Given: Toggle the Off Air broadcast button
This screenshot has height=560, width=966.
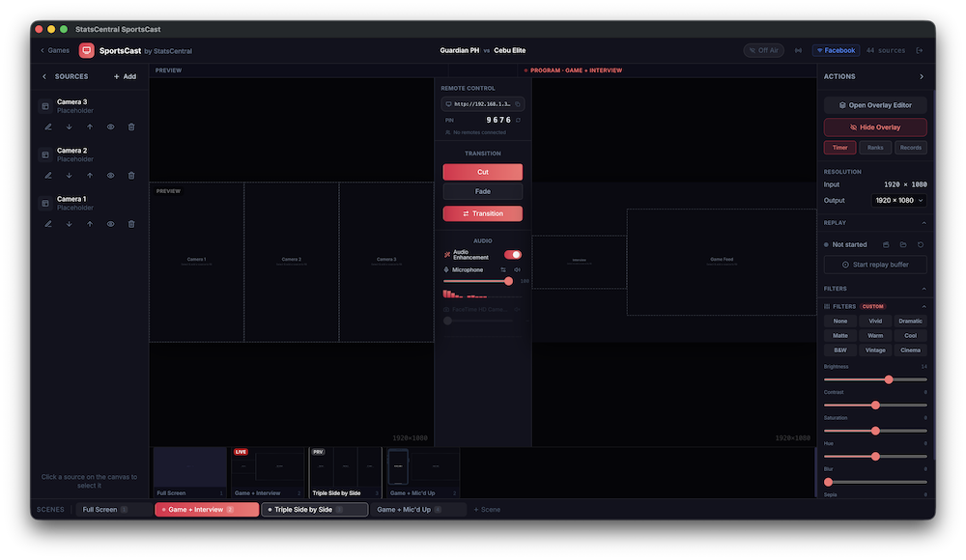Looking at the screenshot, I should coord(763,50).
